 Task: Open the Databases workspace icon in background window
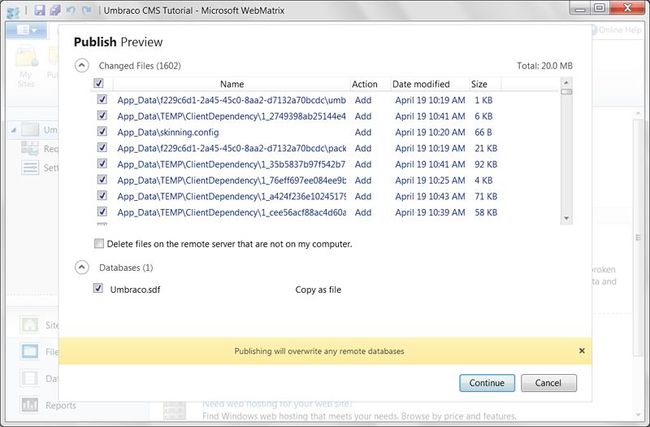click(30, 378)
